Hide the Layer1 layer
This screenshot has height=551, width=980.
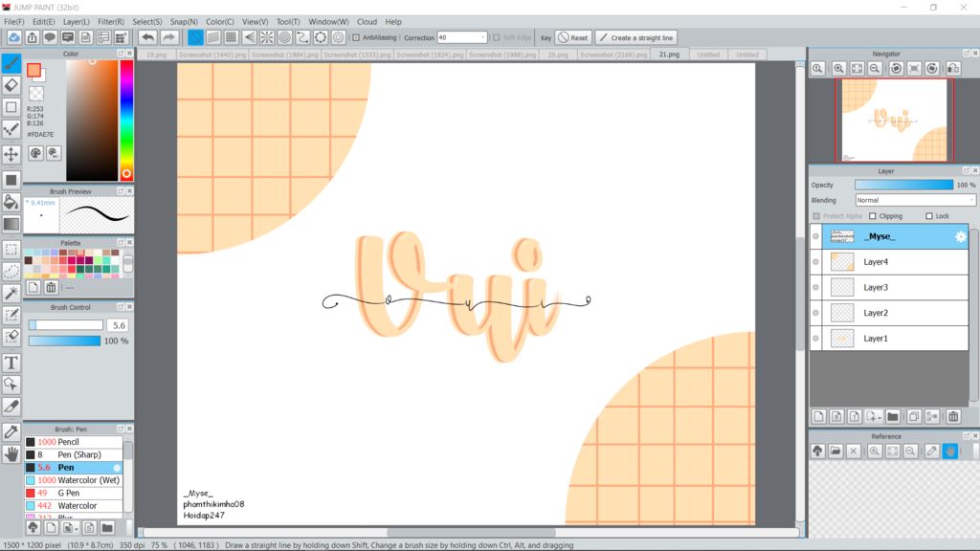(x=815, y=339)
